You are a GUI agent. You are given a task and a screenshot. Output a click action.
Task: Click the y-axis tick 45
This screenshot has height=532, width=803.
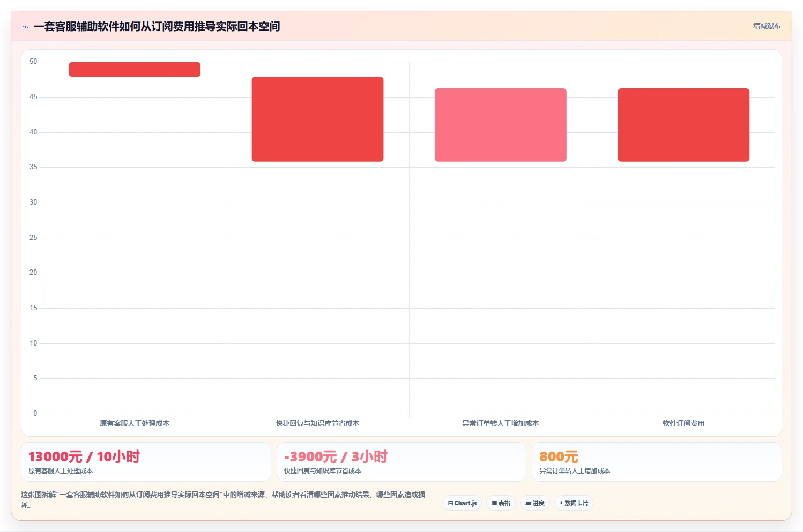click(x=33, y=97)
